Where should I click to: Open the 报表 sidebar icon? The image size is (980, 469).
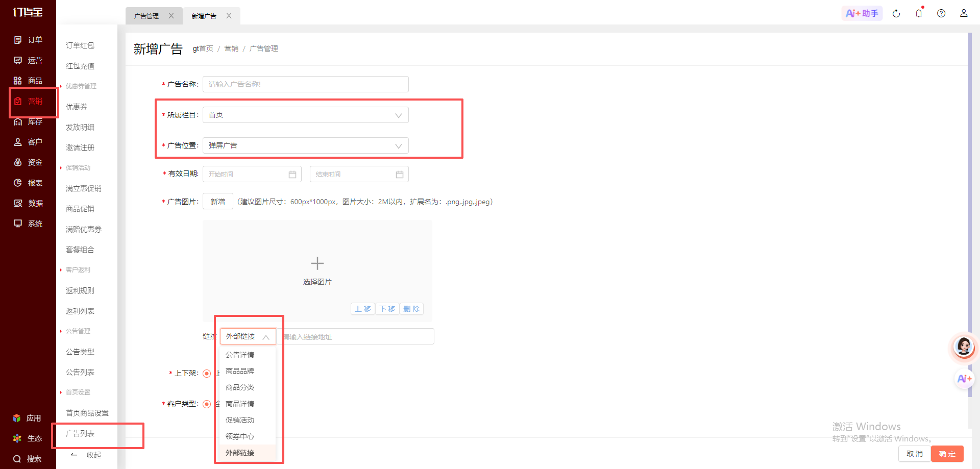click(18, 183)
